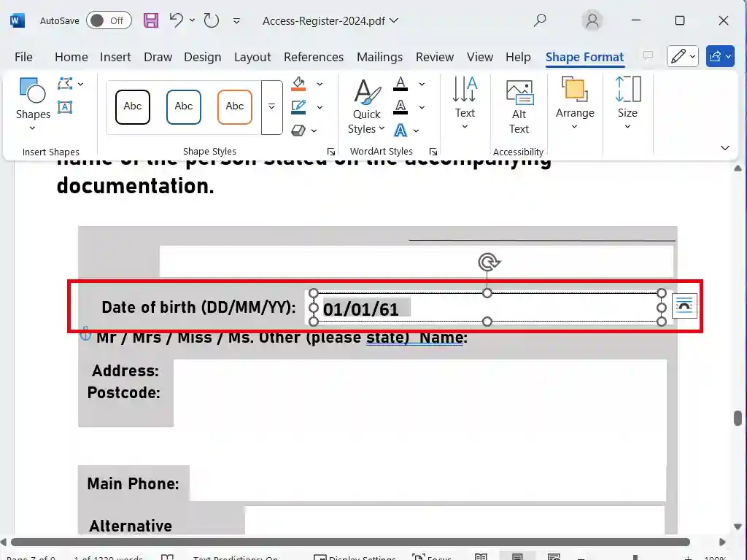
Task: Click the Undo arrow icon
Action: (x=176, y=20)
